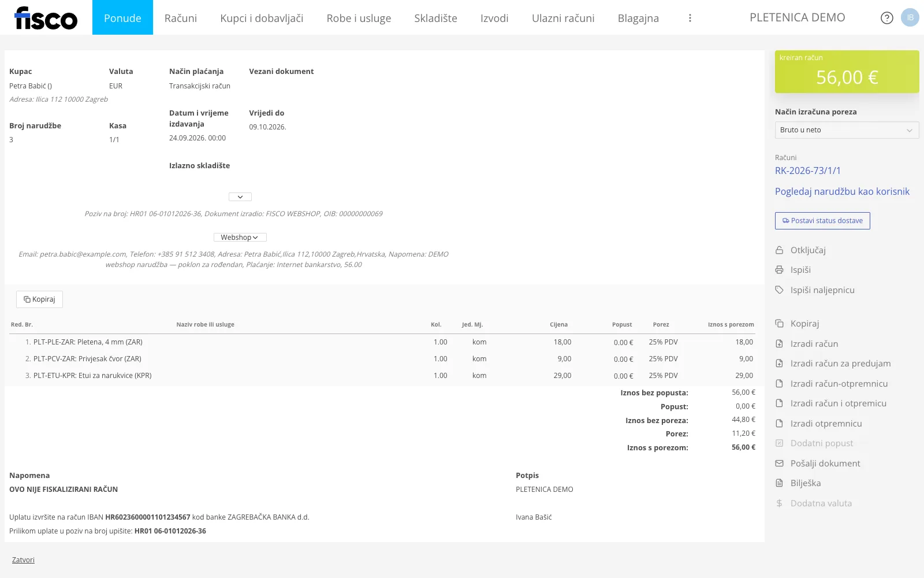
Task: Click the Postavi status dostave button
Action: point(822,221)
